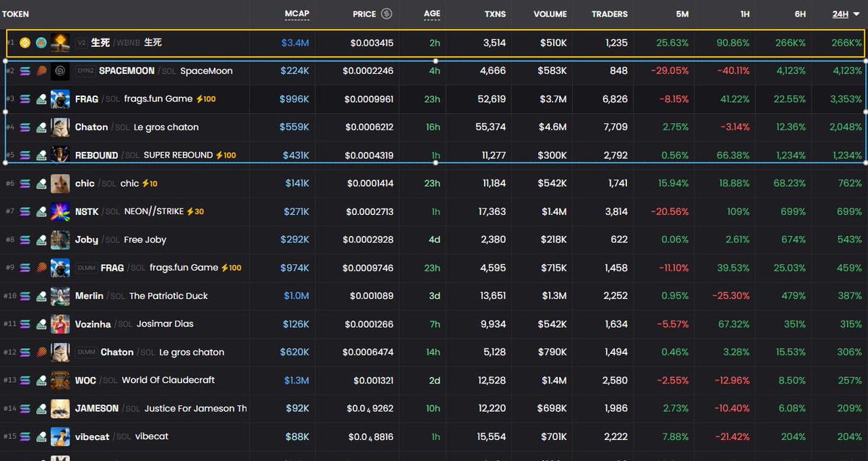This screenshot has width=868, height=461.
Task: Open the Vozinha token avatar
Action: [x=61, y=324]
